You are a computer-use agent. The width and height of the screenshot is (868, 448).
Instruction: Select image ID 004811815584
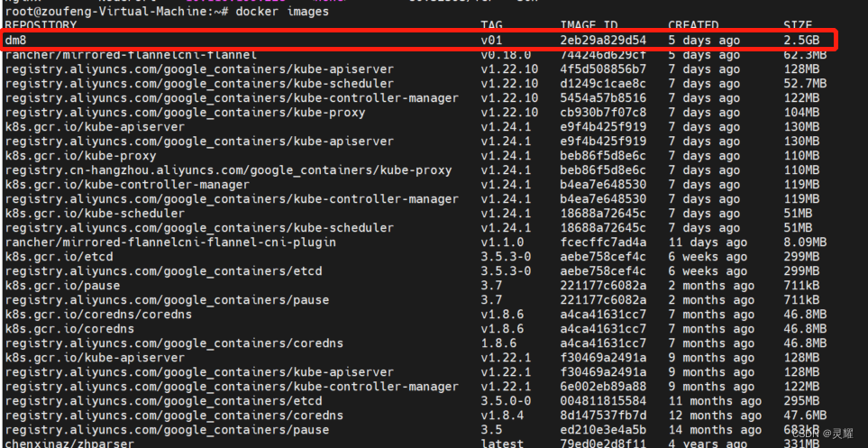(x=603, y=400)
